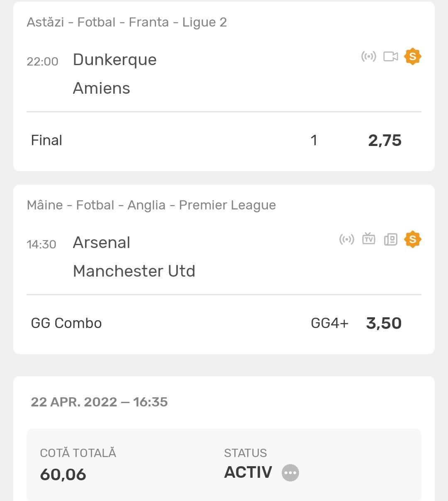Open the news icon for Arsenal match
Screen dimensions: 448x501
tap(390, 239)
